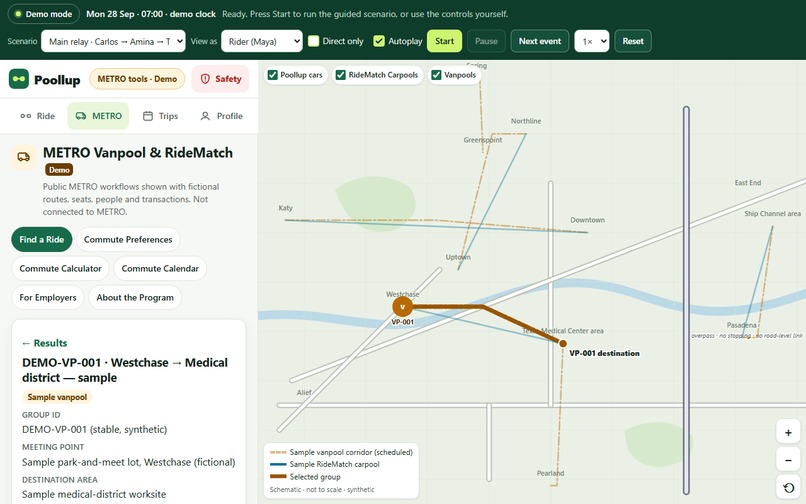806x504 pixels.
Task: Toggle the Direct only checkbox
Action: [314, 41]
